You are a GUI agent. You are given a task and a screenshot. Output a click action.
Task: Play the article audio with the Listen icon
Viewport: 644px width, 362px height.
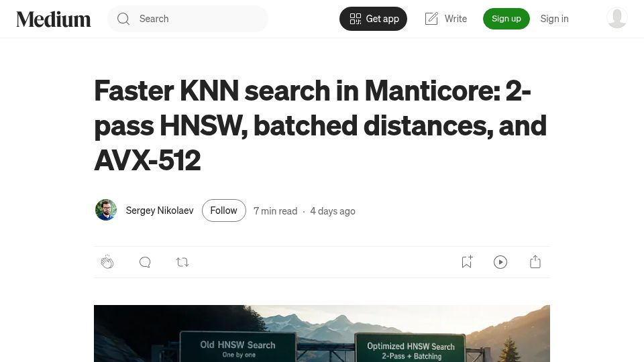(500, 262)
